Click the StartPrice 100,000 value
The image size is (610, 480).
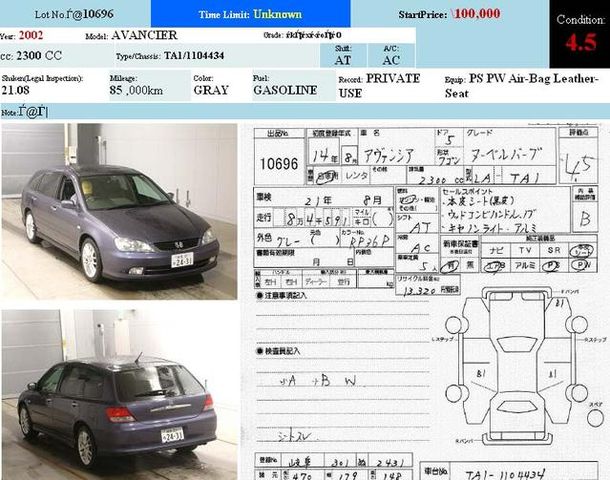click(x=477, y=14)
